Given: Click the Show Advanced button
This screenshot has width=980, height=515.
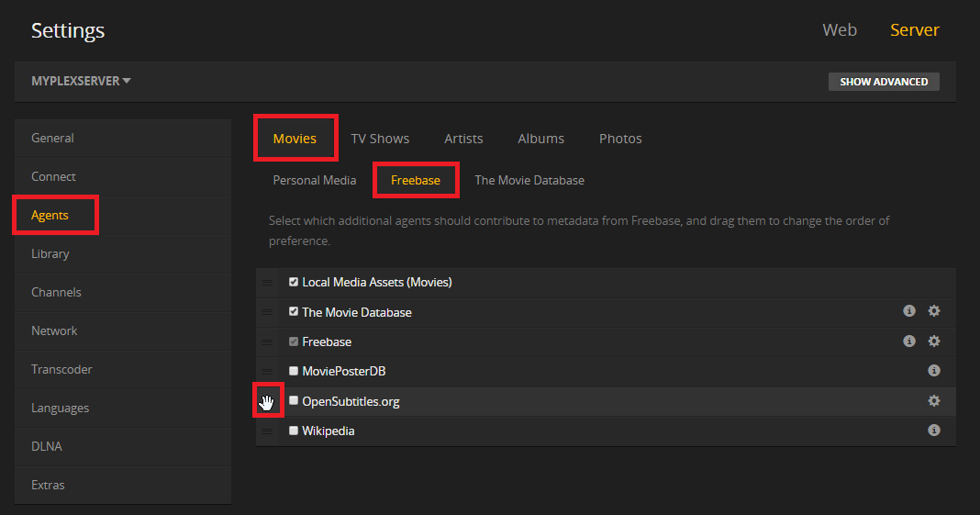Looking at the screenshot, I should pos(884,82).
